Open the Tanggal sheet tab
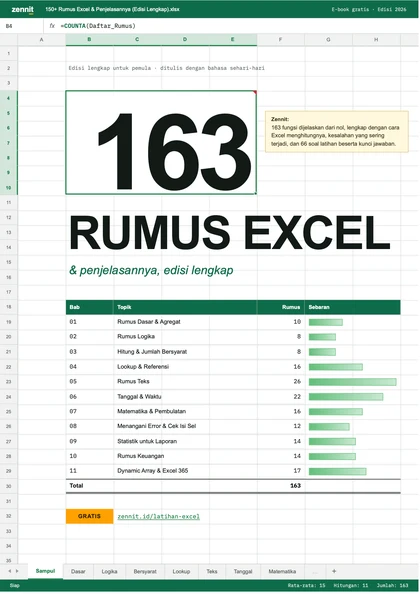420x594 pixels. tap(243, 571)
